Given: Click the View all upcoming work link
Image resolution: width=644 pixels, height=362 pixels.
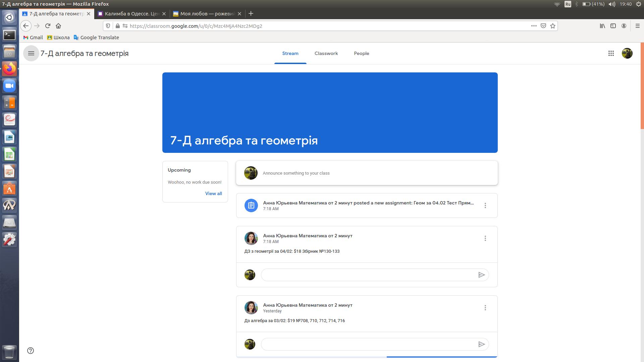Looking at the screenshot, I should pos(213,193).
